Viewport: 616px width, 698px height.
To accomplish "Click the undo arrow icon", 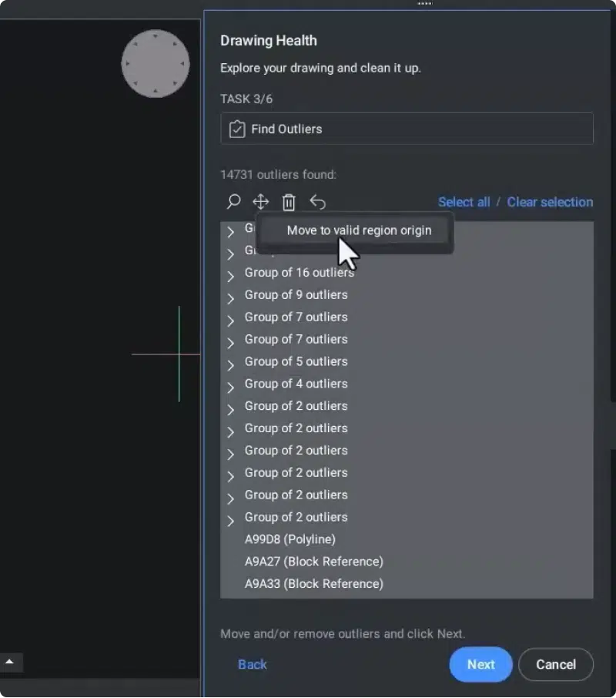I will tap(317, 202).
